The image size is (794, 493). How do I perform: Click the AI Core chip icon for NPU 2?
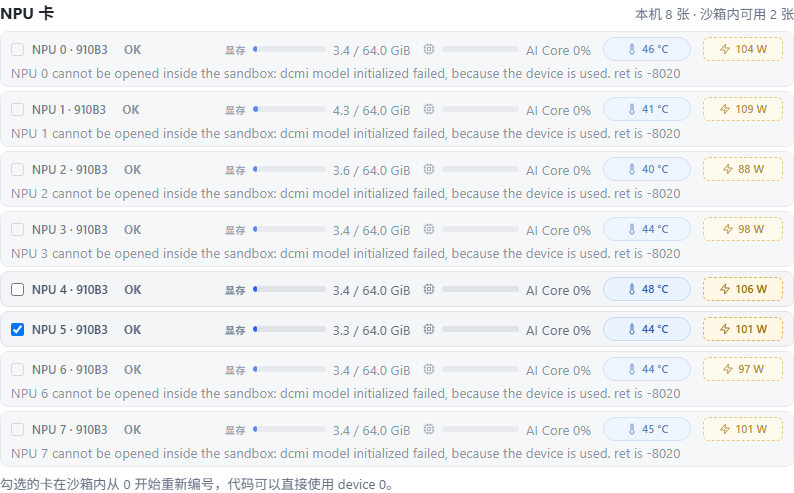pos(429,169)
